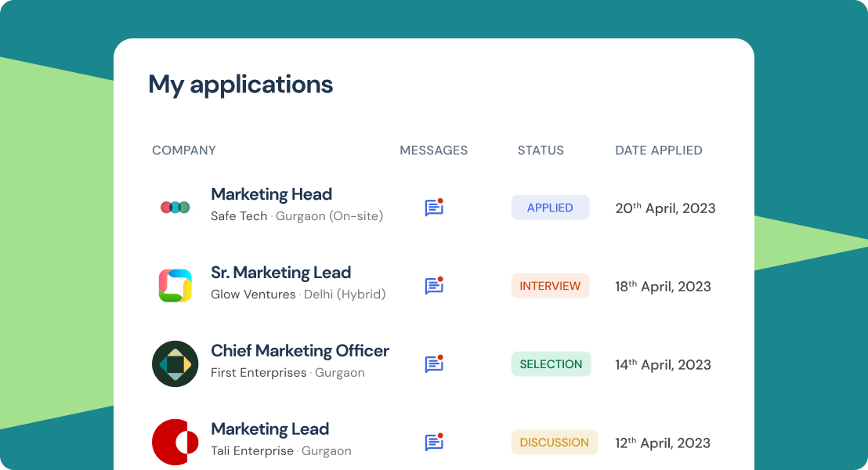Sort by the STATUS column header
The height and width of the screenshot is (470, 868).
pos(541,150)
